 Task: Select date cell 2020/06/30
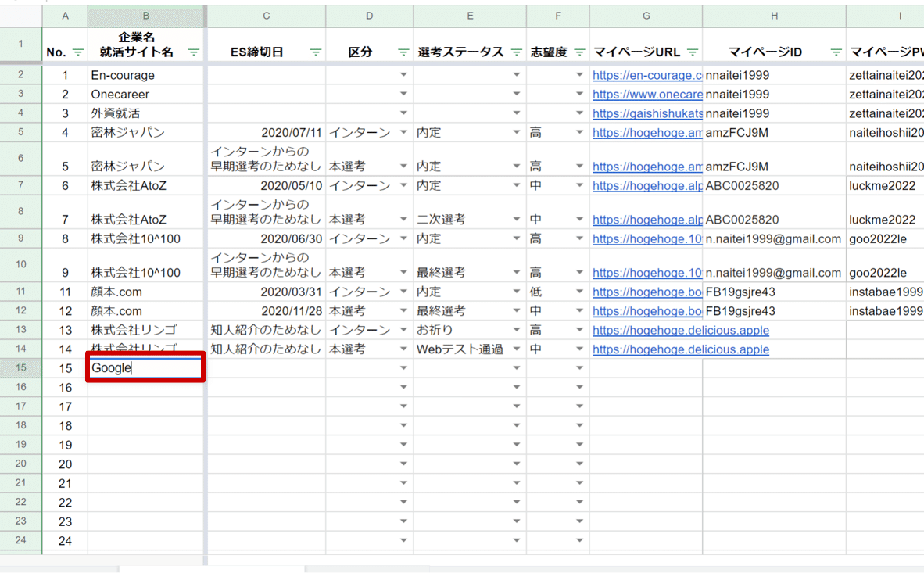point(267,238)
